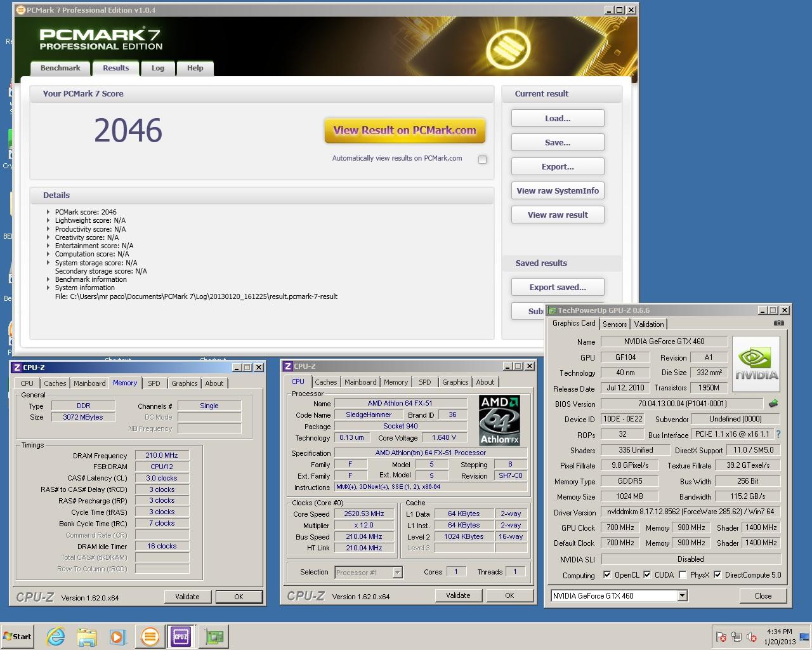The height and width of the screenshot is (650, 812).
Task: Expand the Productivity score row
Action: [48, 229]
